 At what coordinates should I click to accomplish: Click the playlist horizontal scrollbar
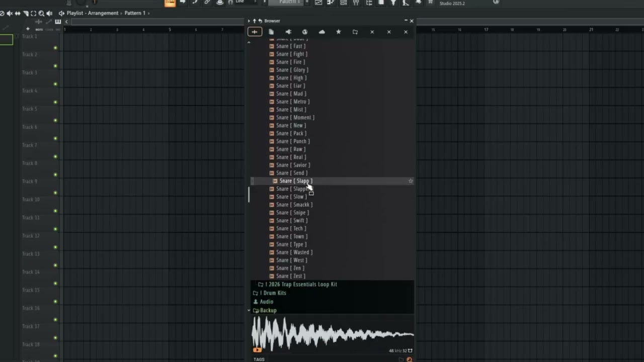pyautogui.click(x=157, y=22)
